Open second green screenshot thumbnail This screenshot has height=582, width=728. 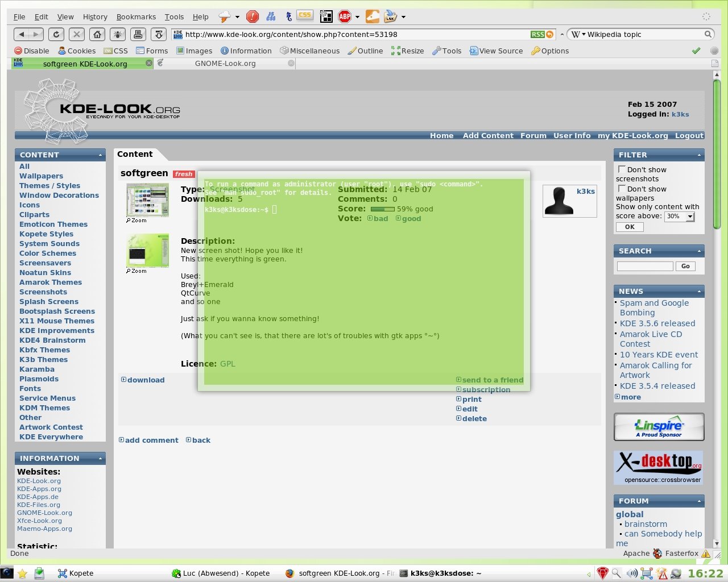coord(147,250)
